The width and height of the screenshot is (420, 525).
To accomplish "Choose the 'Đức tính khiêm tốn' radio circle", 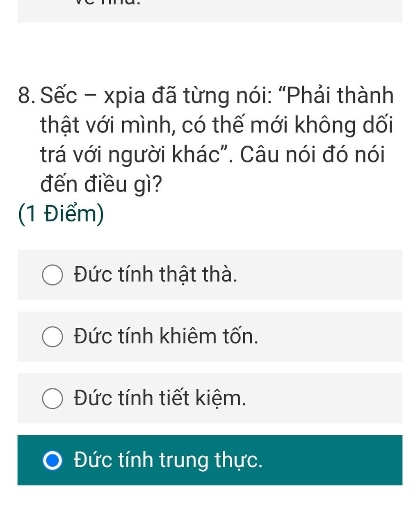I will 52,337.
